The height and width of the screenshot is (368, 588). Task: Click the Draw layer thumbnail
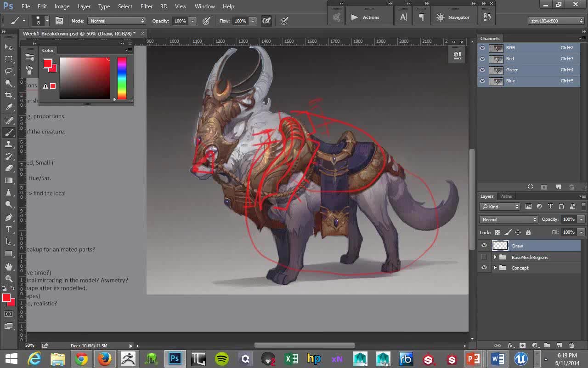[x=500, y=246]
